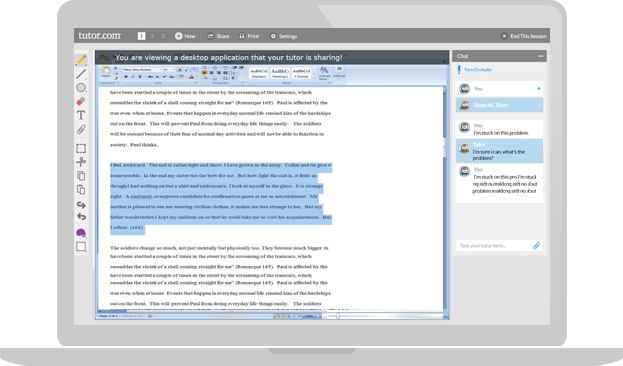Click the Share button

pos(218,36)
